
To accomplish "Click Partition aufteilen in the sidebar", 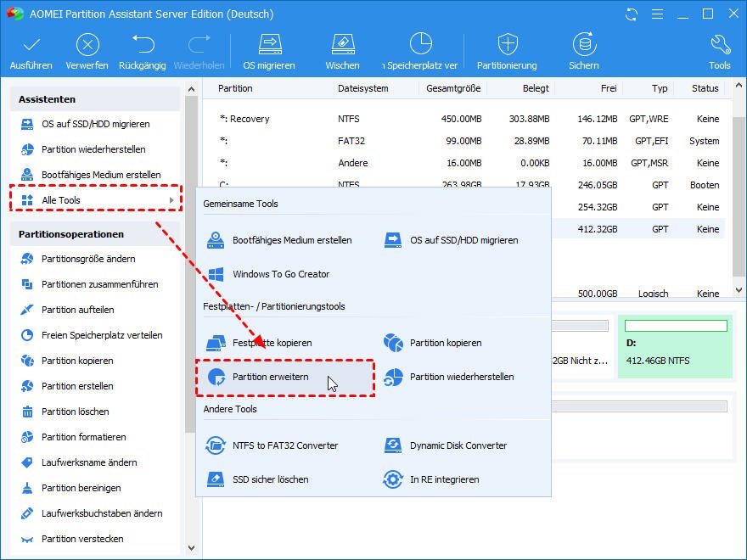I will click(x=77, y=310).
